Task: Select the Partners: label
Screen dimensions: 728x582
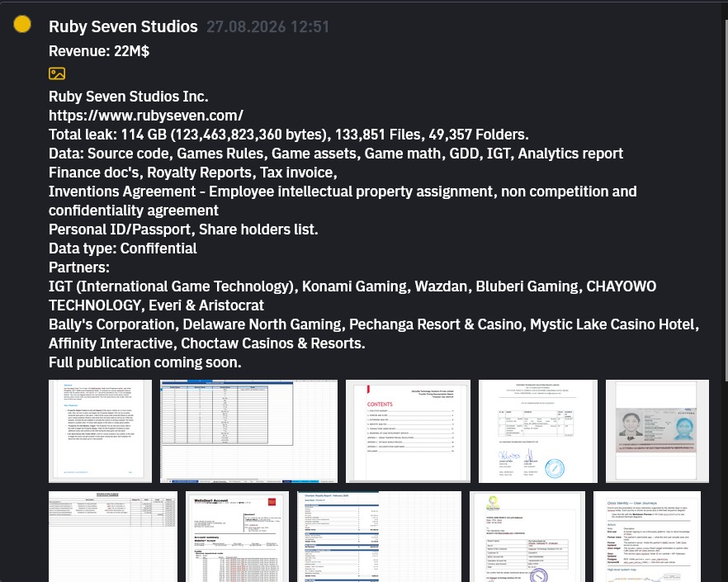Action: (79, 267)
